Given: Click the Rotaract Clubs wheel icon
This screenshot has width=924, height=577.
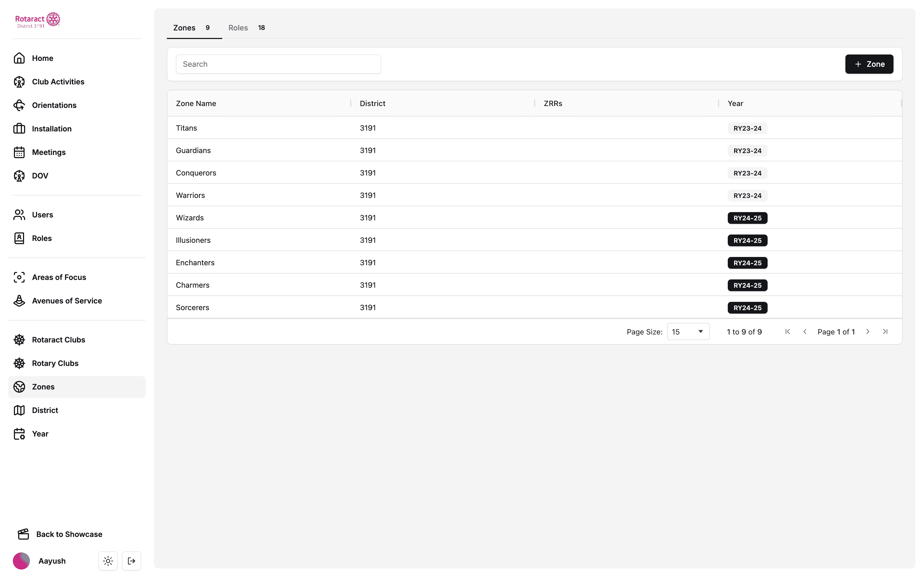Looking at the screenshot, I should click(19, 340).
